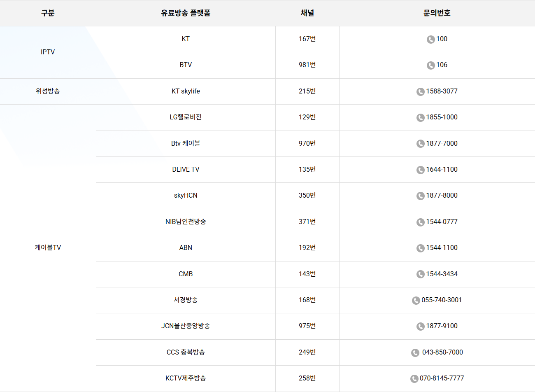This screenshot has width=535, height=392.
Task: Click channel number 192번
Action: (307, 248)
